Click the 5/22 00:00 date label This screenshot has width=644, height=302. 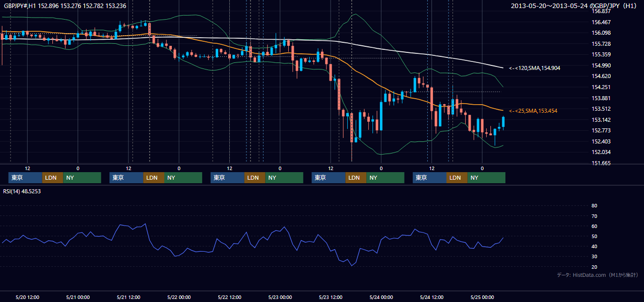(x=179, y=297)
